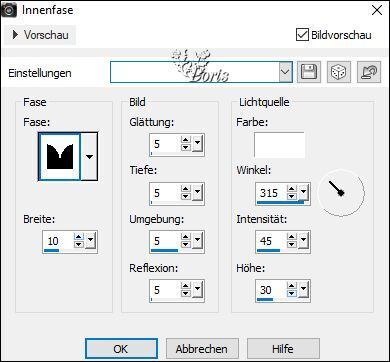The width and height of the screenshot is (390, 362).
Task: Click into the Intensität value field
Action: (271, 240)
